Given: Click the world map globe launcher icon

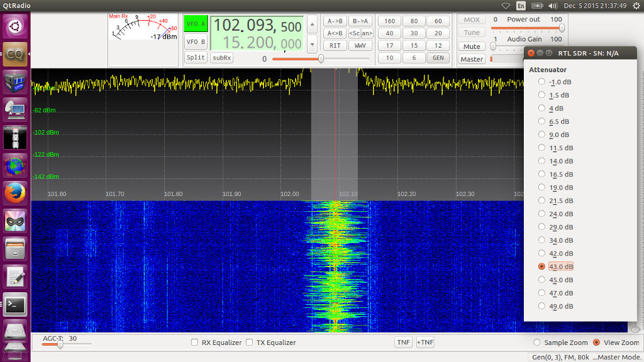Looking at the screenshot, I should click(x=15, y=165).
